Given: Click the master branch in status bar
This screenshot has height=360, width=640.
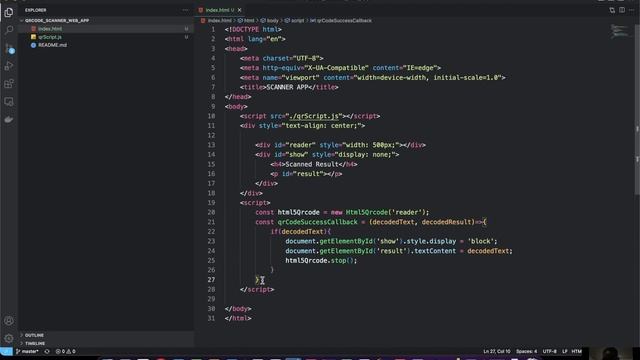Looking at the screenshot, I should click(x=27, y=351).
